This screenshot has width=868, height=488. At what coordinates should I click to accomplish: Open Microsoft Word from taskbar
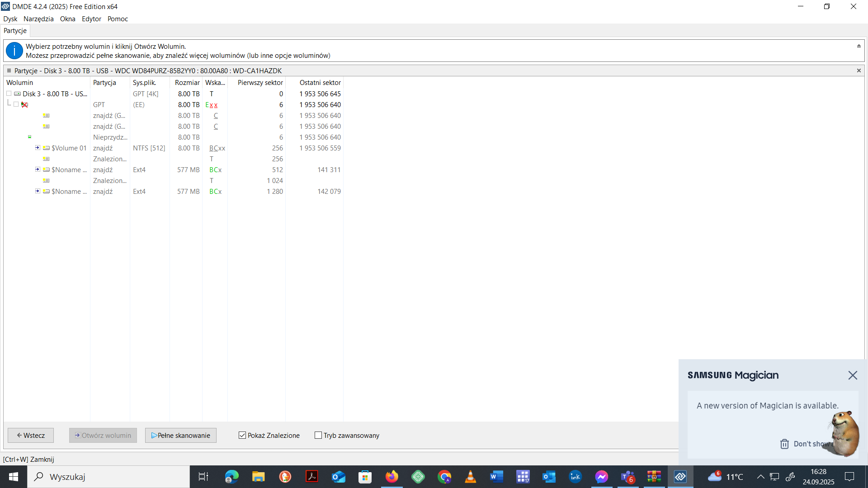[x=497, y=477]
